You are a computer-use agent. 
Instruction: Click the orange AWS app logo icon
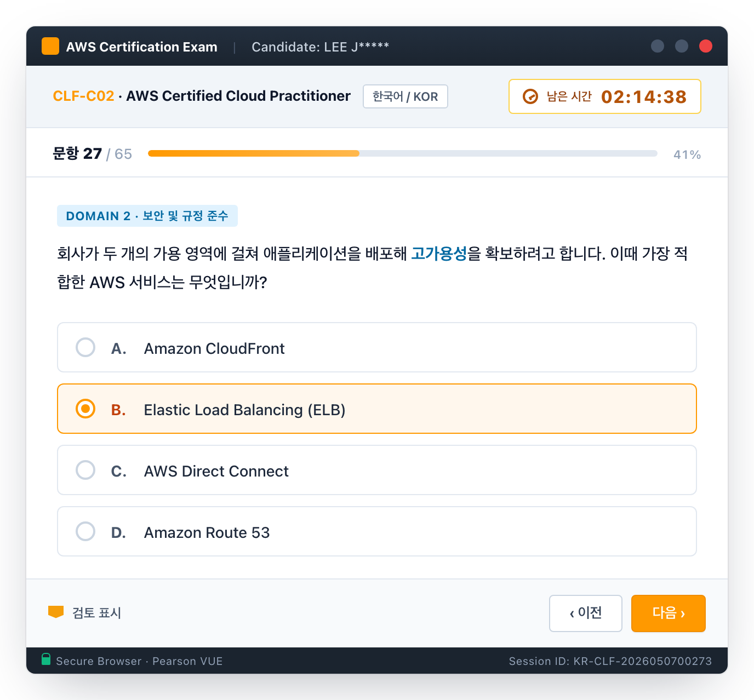50,46
